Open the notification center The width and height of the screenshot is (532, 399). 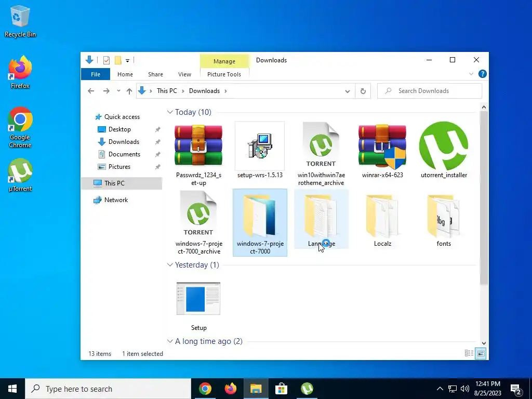click(x=516, y=389)
